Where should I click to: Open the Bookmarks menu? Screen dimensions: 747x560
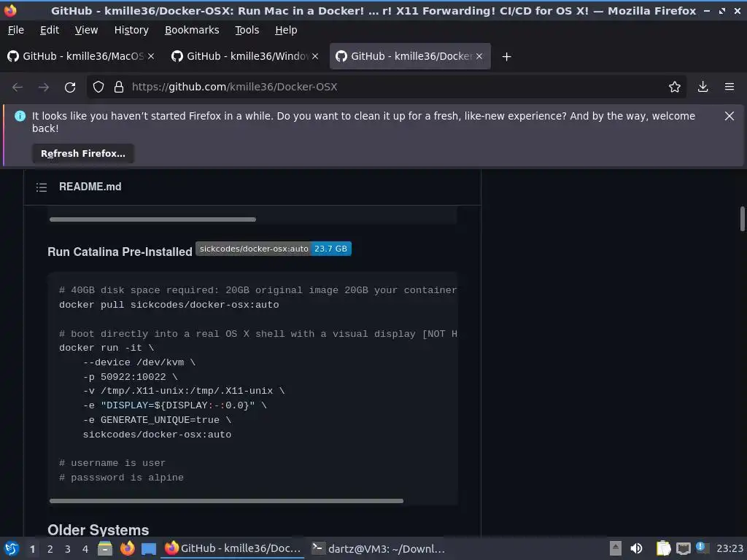pos(192,30)
